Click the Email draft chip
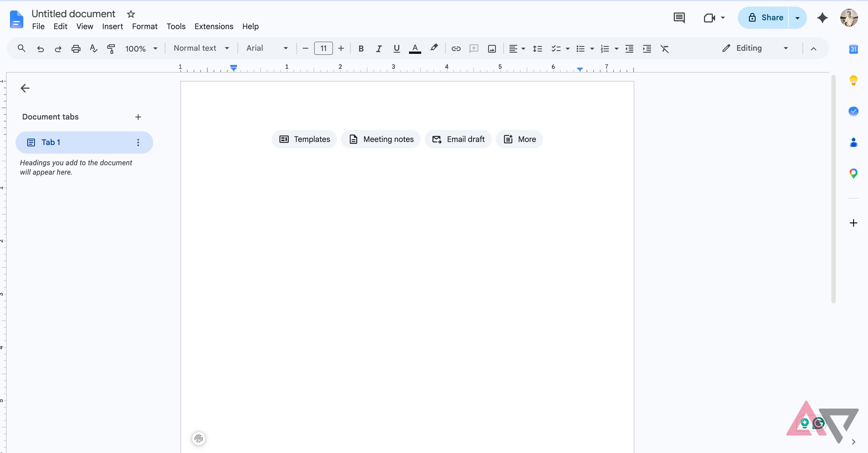The height and width of the screenshot is (453, 868). click(458, 139)
